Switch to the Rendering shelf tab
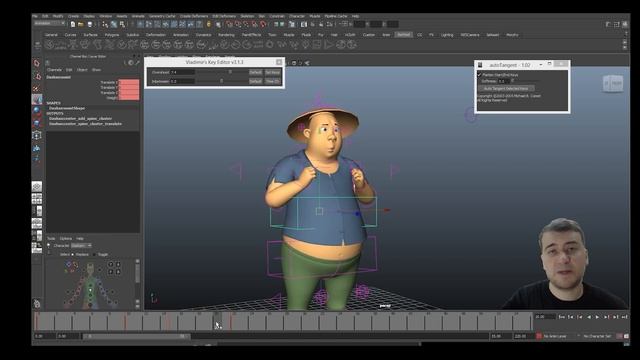The height and width of the screenshot is (360, 640). tap(226, 35)
